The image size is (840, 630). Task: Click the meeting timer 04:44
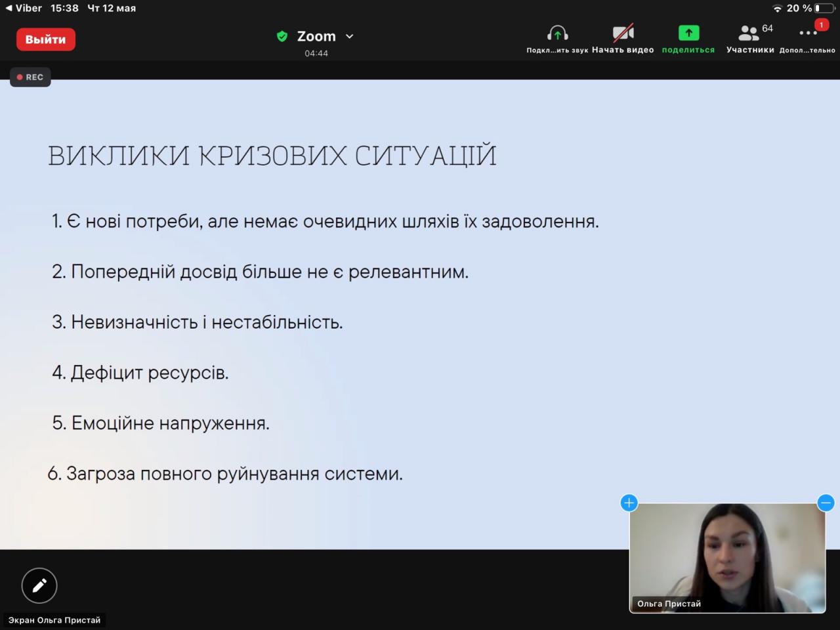pos(316,53)
